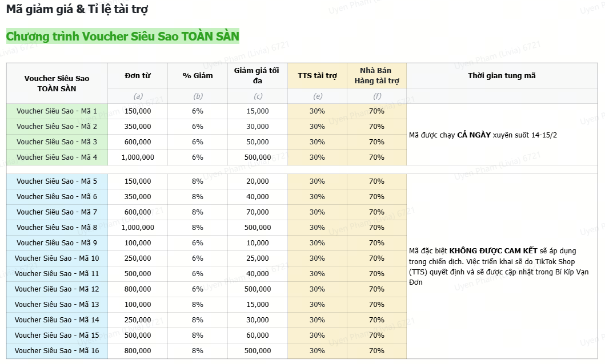Select the "TTS tài trợ" header cell

(317, 75)
